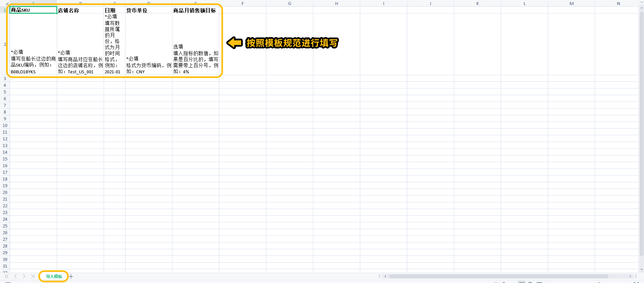Click empty cell A3

pyautogui.click(x=33, y=78)
